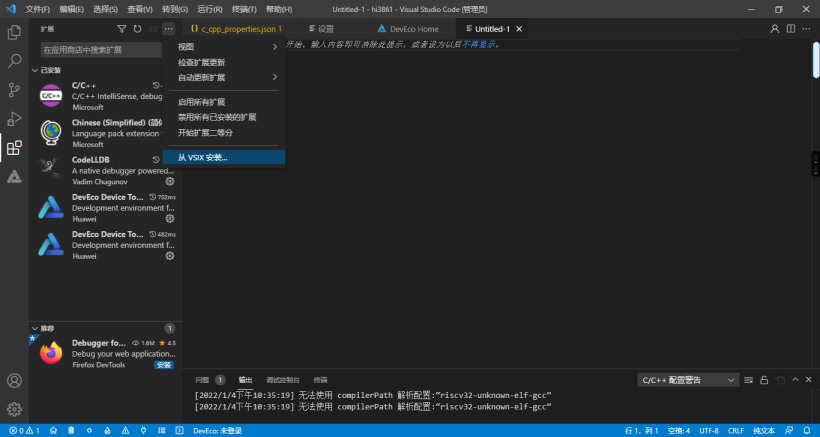The height and width of the screenshot is (437, 820).
Task: Switch to the 终端 panel tab
Action: point(320,380)
